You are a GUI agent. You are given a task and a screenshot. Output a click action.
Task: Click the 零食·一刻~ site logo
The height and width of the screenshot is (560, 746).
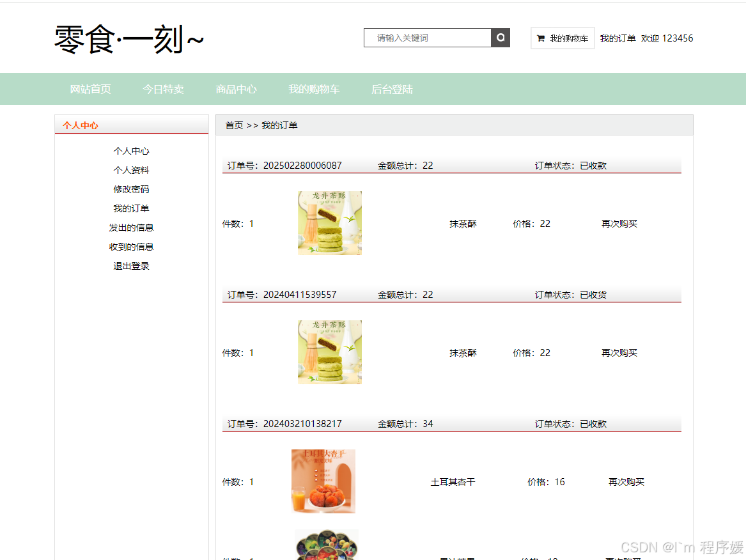click(x=129, y=39)
